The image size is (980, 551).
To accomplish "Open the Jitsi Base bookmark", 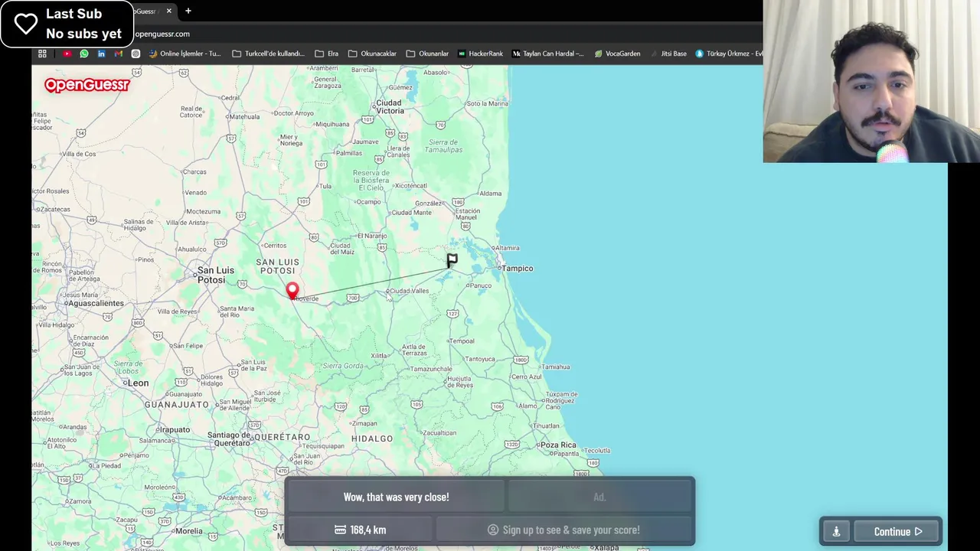I will (668, 54).
